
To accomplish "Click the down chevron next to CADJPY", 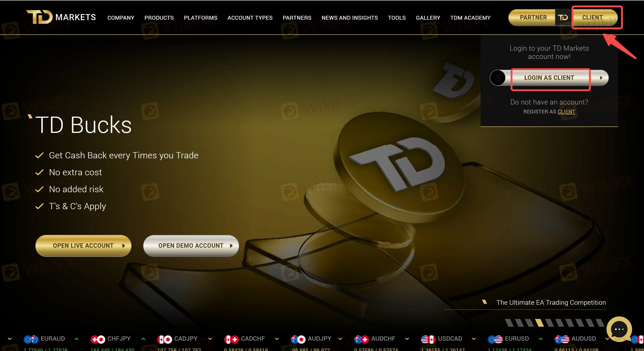I will (210, 339).
